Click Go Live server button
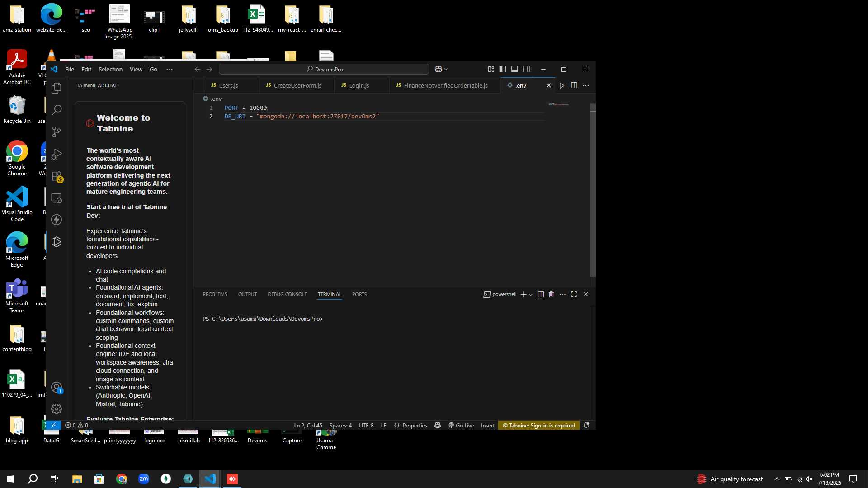This screenshot has height=488, width=868. [461, 425]
